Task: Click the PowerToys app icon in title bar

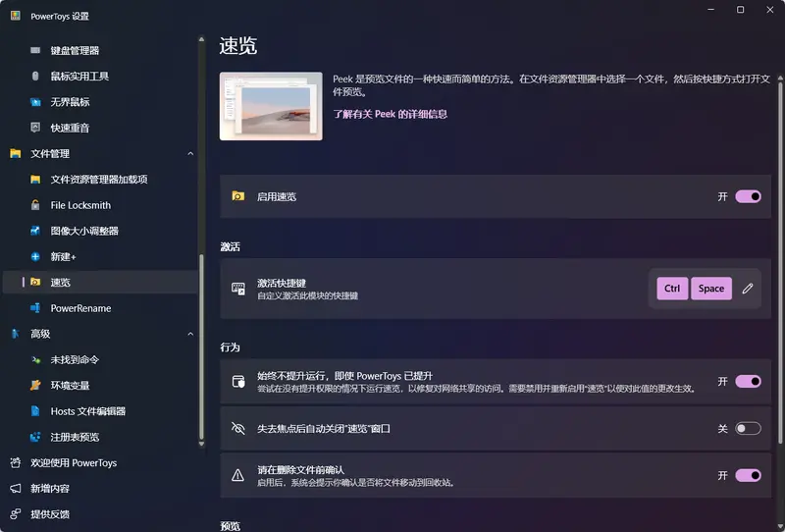Action: (x=16, y=16)
